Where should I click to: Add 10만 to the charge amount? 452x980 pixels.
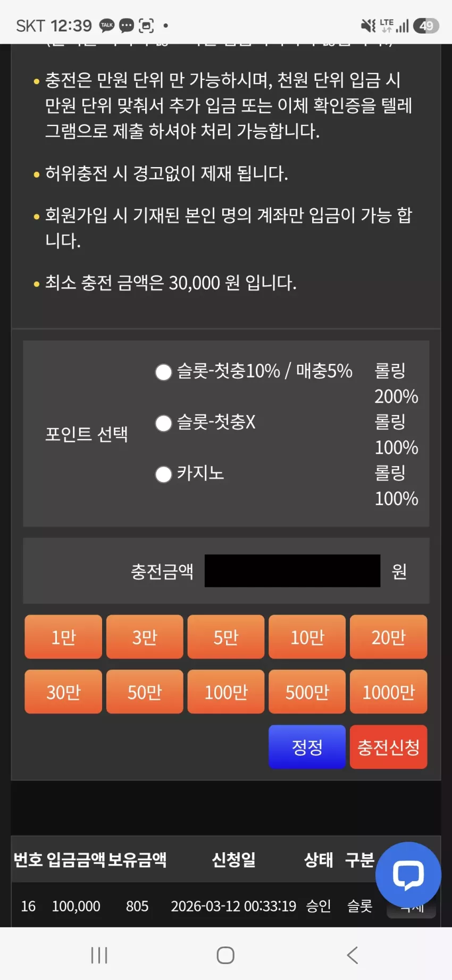(x=307, y=637)
